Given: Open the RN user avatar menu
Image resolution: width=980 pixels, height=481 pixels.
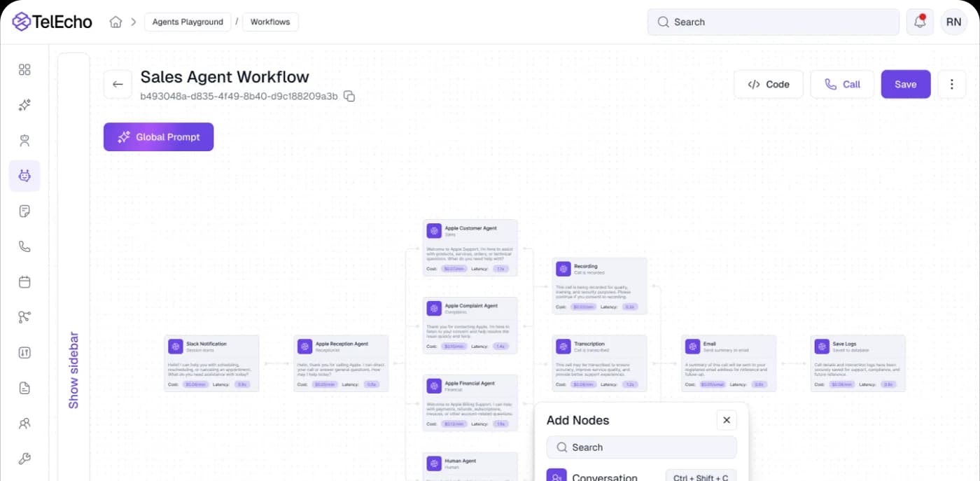Looking at the screenshot, I should point(953,22).
